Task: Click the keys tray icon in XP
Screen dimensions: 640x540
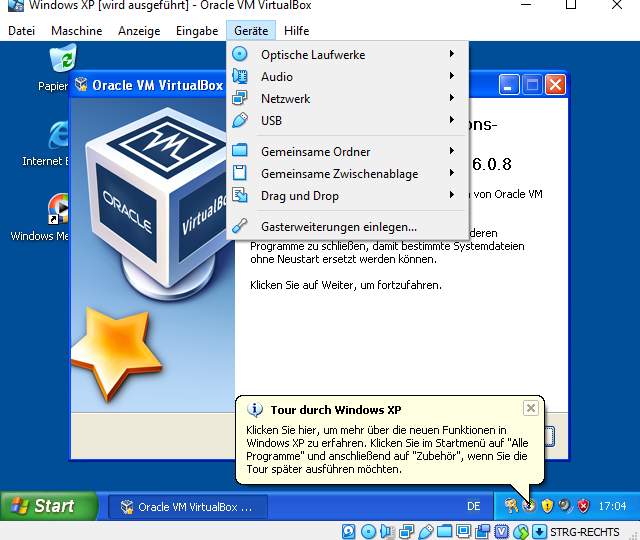Action: (x=511, y=506)
